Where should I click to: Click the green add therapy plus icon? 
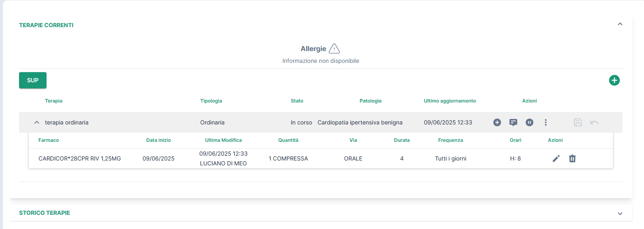pyautogui.click(x=614, y=80)
